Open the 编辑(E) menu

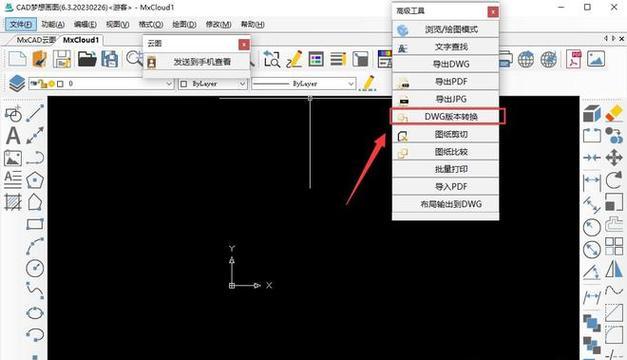[x=85, y=24]
